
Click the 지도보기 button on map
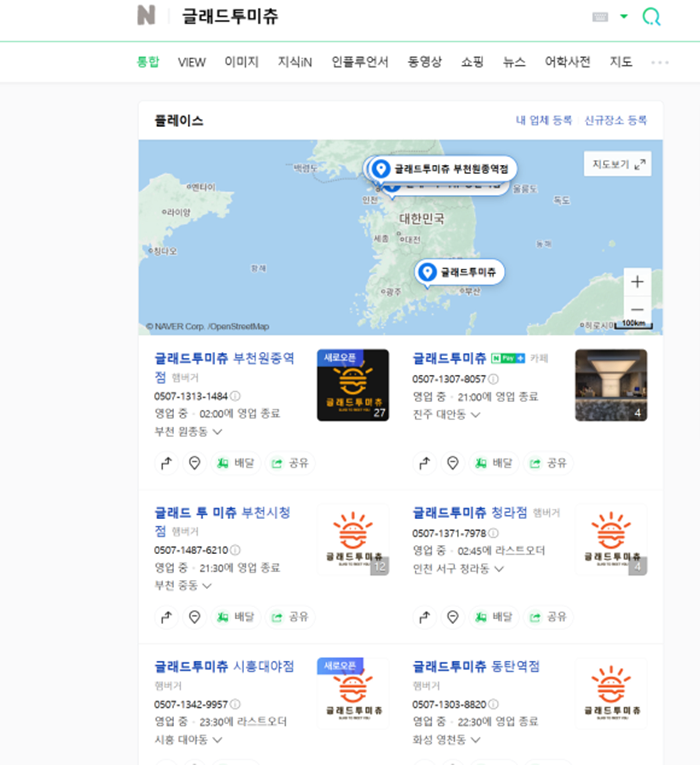tap(618, 164)
